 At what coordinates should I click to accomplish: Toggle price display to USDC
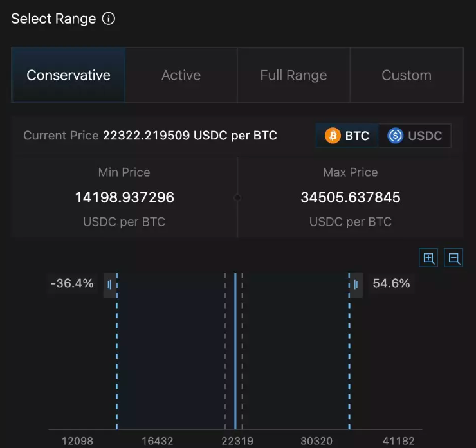tap(416, 136)
